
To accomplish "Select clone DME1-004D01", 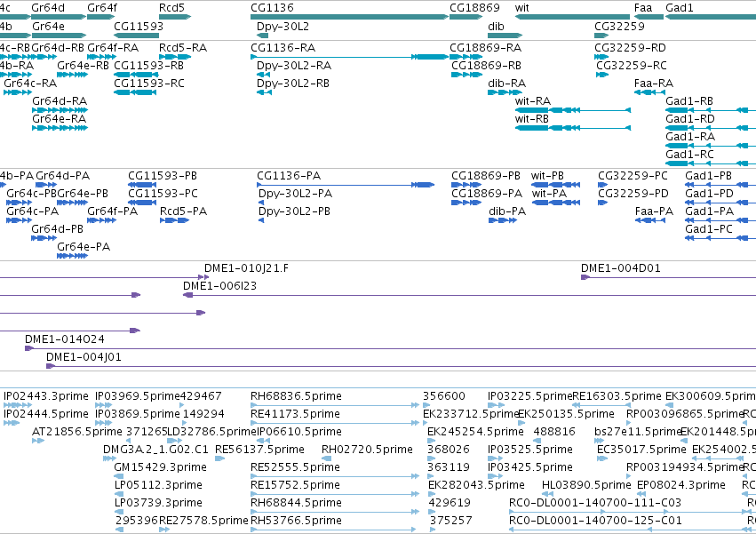I will point(668,277).
